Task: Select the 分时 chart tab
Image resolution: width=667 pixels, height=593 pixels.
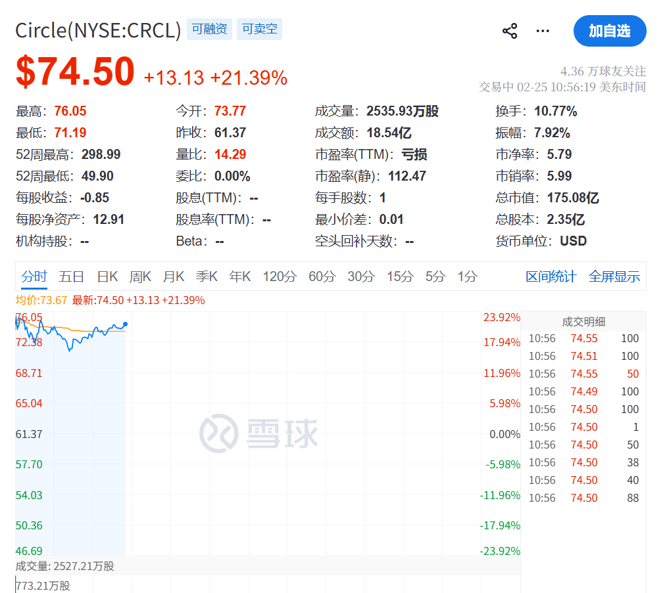Action: pos(34,276)
